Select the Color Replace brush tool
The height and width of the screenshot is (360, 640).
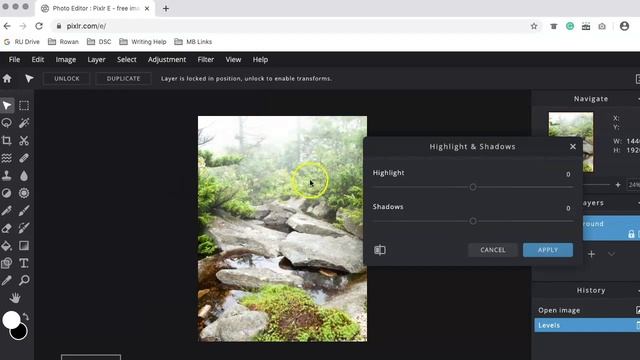pyautogui.click(x=24, y=228)
